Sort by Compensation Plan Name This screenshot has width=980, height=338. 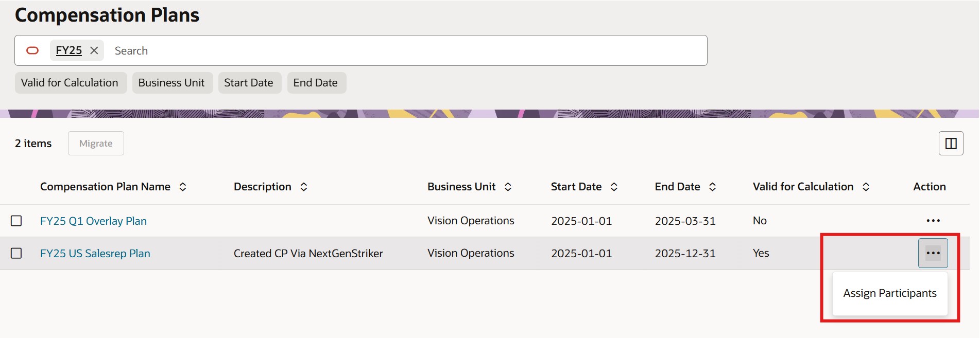(183, 187)
